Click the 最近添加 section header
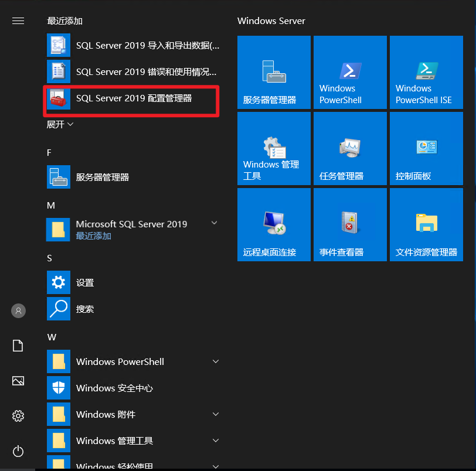The image size is (476, 471). pos(64,21)
